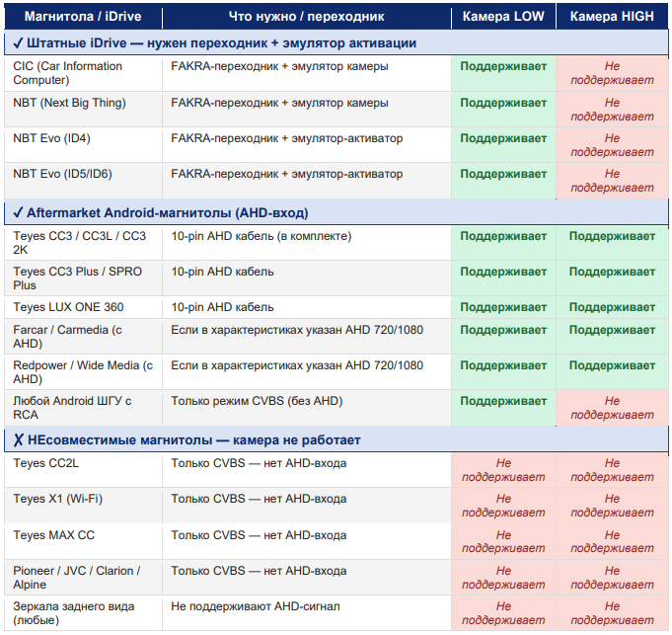Click the CIC (Car Information Computer) cell
The image size is (672, 635).
[x=83, y=73]
